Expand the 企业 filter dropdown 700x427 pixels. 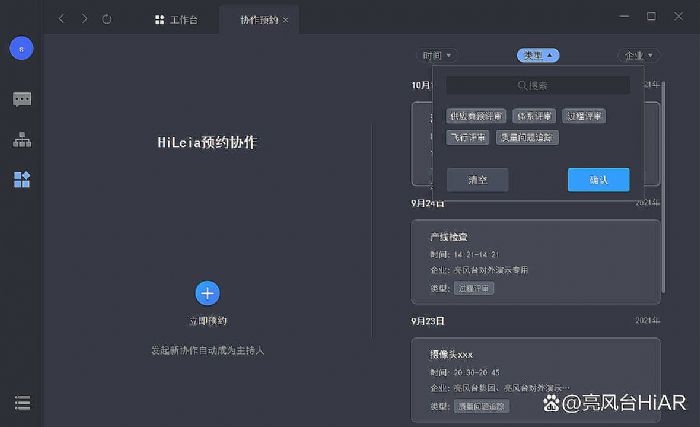click(639, 56)
